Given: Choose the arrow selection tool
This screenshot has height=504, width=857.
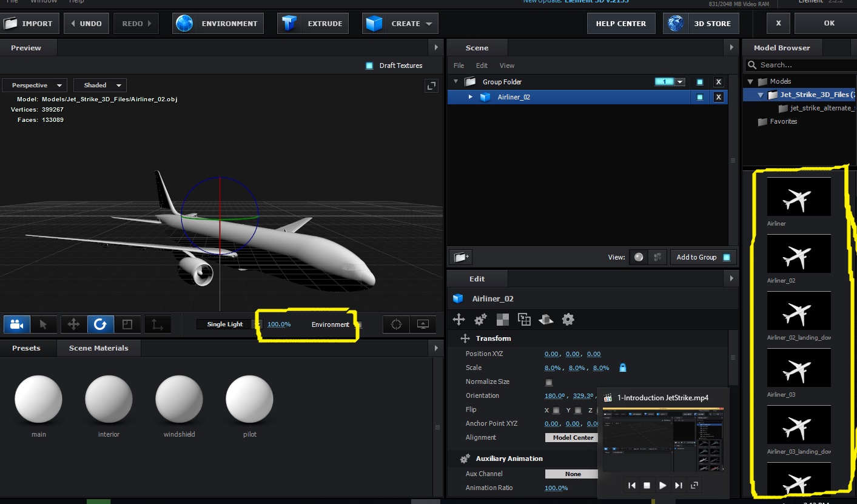Looking at the screenshot, I should pyautogui.click(x=43, y=324).
